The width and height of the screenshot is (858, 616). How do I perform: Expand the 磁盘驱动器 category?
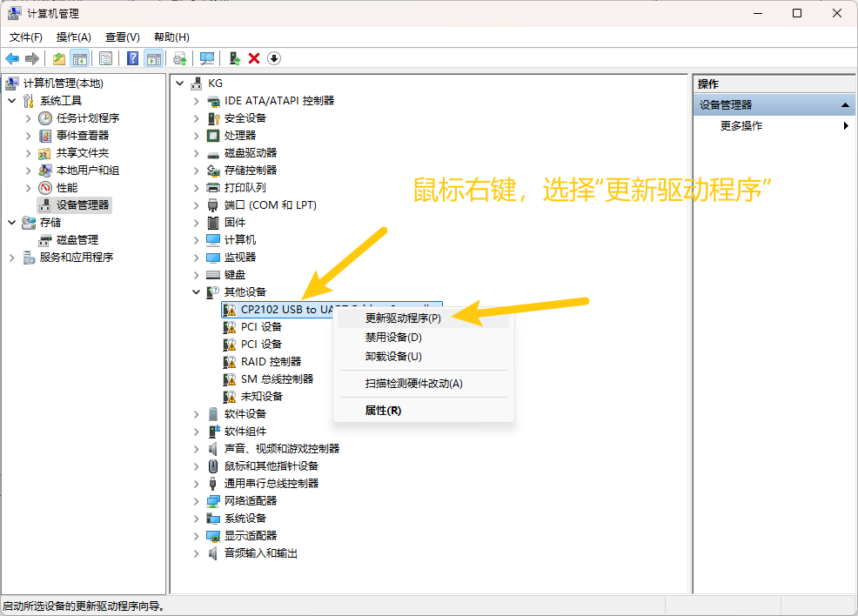click(x=197, y=154)
